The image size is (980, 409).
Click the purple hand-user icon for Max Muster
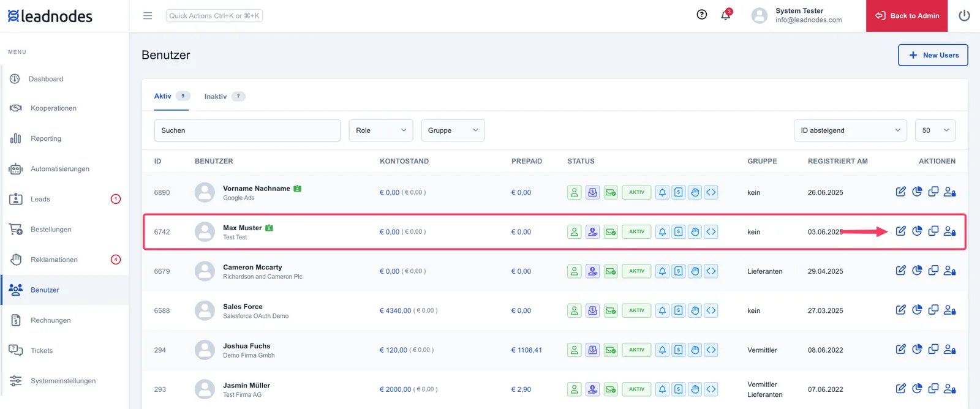point(592,231)
